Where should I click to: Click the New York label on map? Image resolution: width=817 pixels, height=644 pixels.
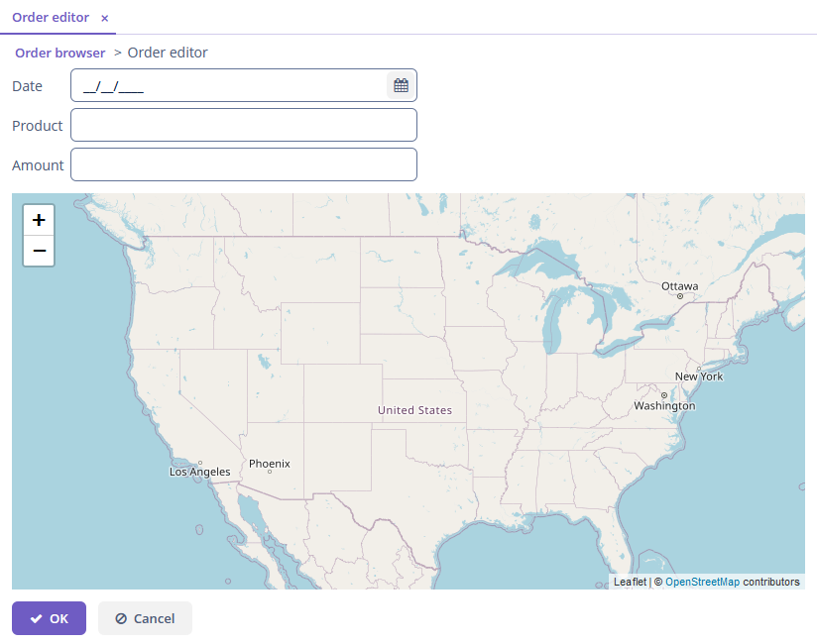coord(699,376)
